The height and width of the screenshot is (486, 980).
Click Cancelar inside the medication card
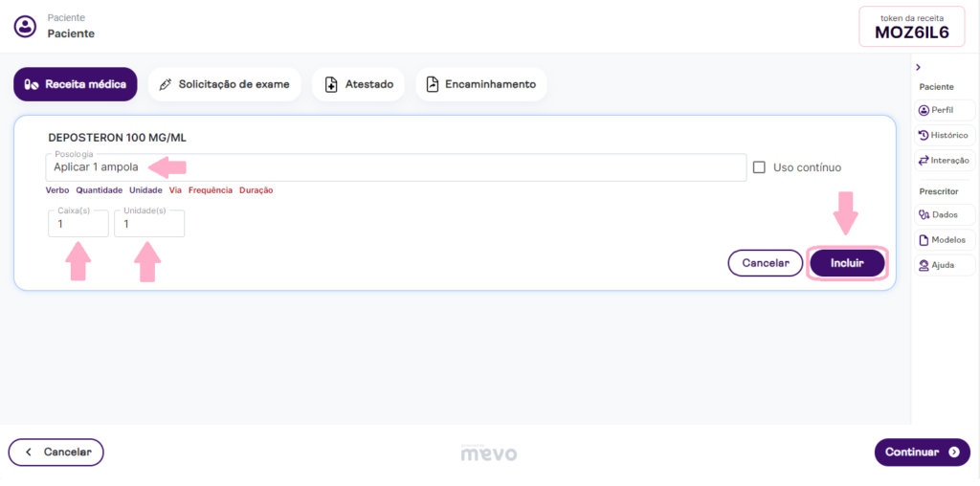pyautogui.click(x=765, y=263)
